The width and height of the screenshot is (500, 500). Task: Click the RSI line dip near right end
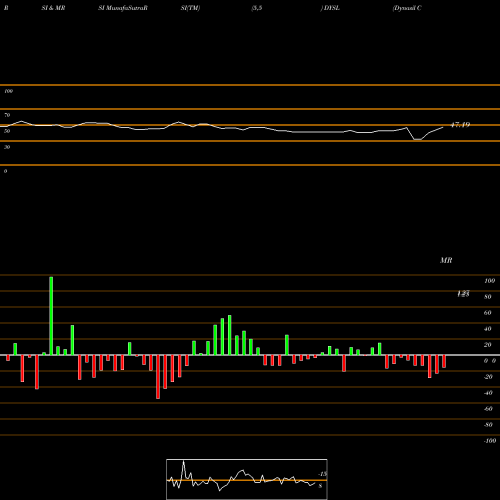click(x=417, y=139)
